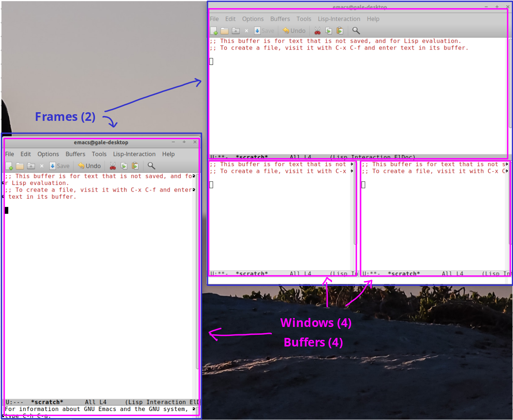Open the Tools menu in the left frame
The image size is (513, 420).
coord(99,154)
